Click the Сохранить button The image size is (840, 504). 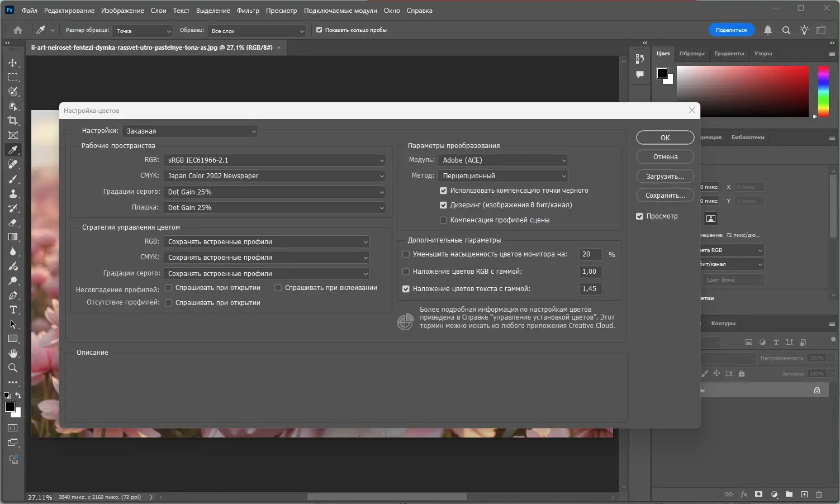tap(665, 195)
